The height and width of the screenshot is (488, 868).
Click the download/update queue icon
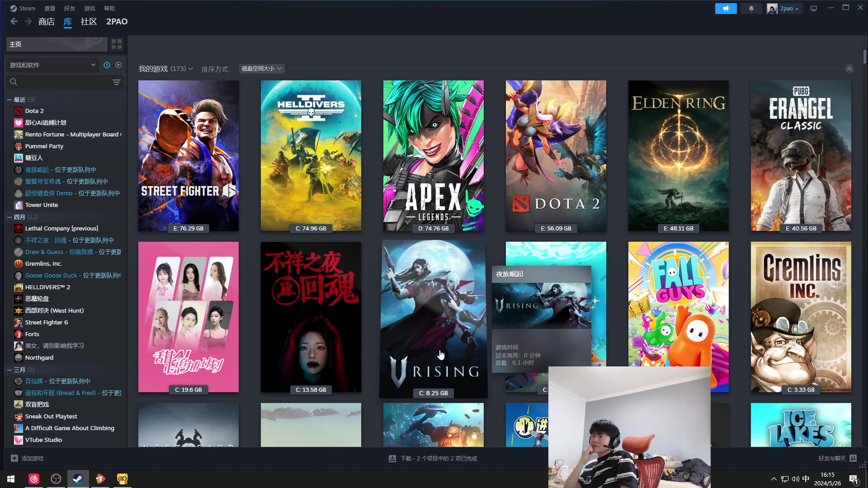click(x=391, y=458)
